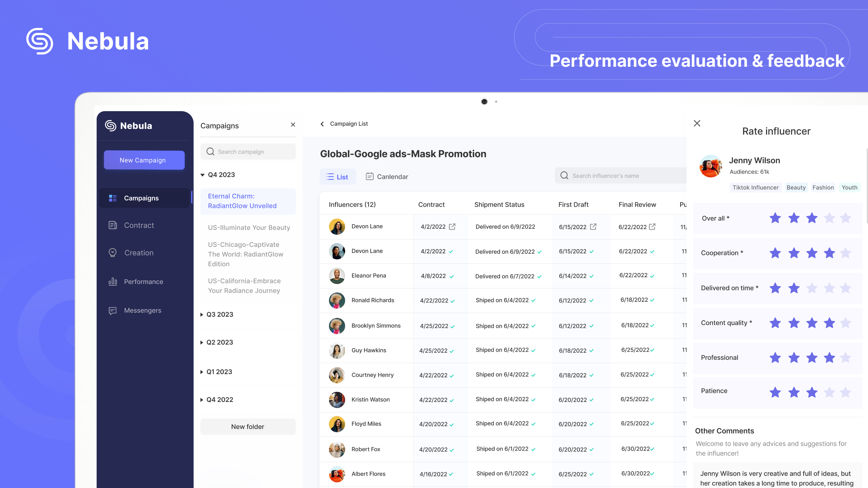Click the Performance bar chart sidebar icon
This screenshot has height=488, width=868.
point(113,282)
